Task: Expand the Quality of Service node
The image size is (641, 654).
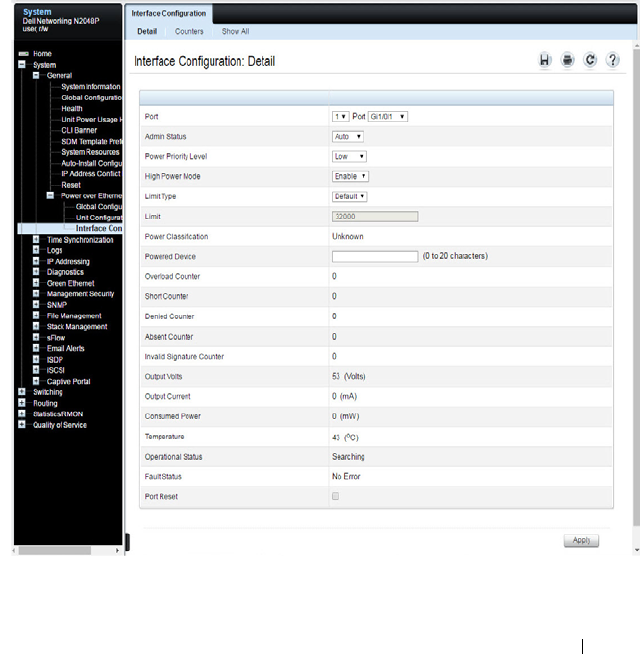Action: 22,425
